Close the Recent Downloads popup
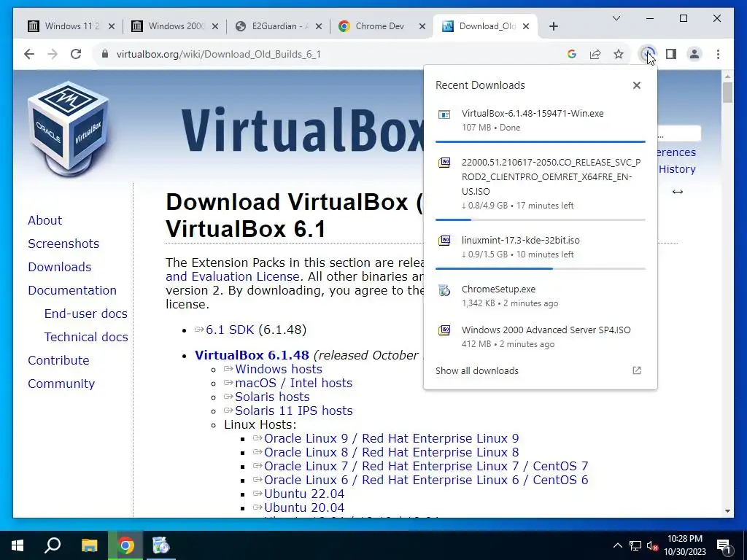747x560 pixels. point(636,85)
